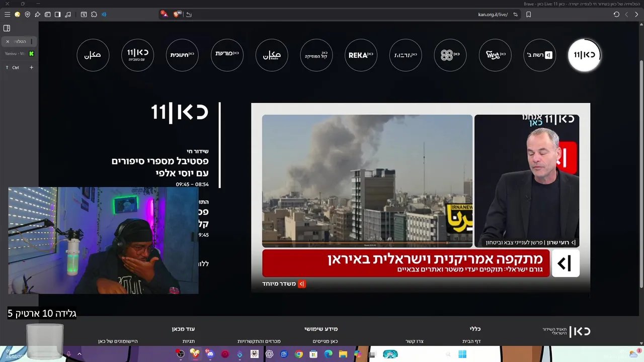
Task: Select the Reshet Bet radio channel
Action: coord(539,55)
